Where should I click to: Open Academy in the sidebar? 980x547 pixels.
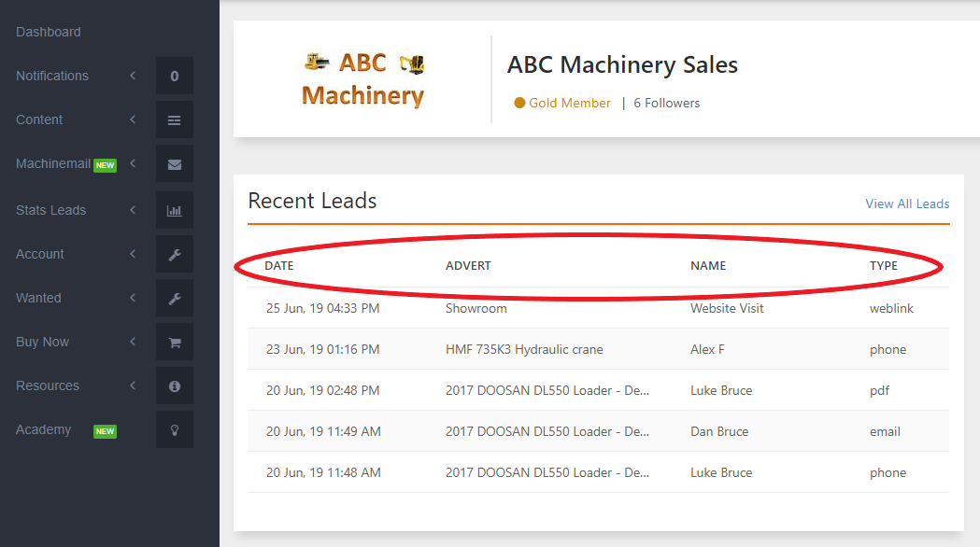click(x=43, y=429)
